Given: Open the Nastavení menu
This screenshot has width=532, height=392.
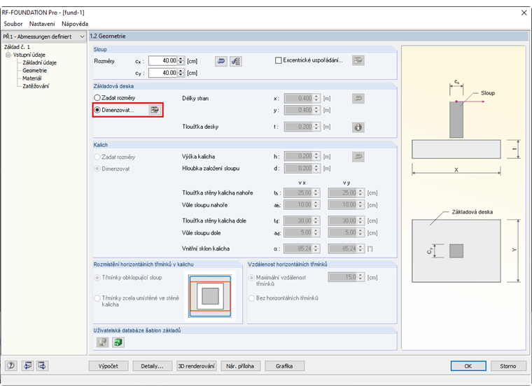Looking at the screenshot, I should (42, 24).
